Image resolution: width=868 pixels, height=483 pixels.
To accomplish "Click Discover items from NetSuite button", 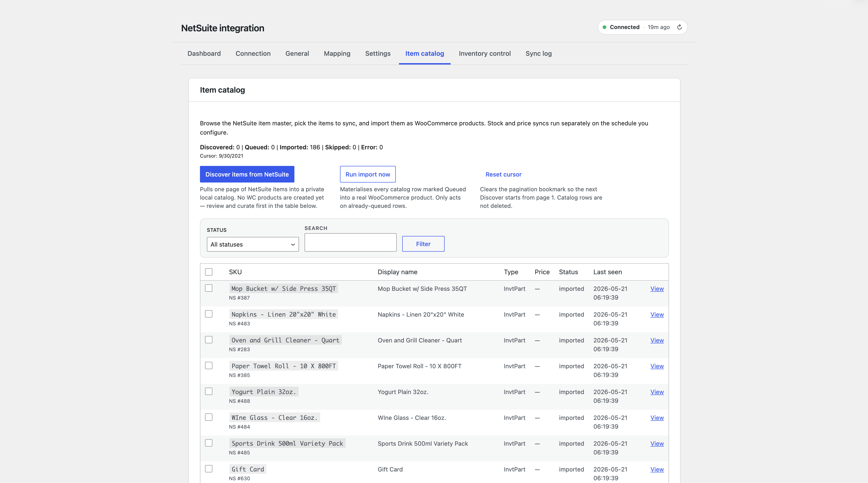I will click(247, 174).
